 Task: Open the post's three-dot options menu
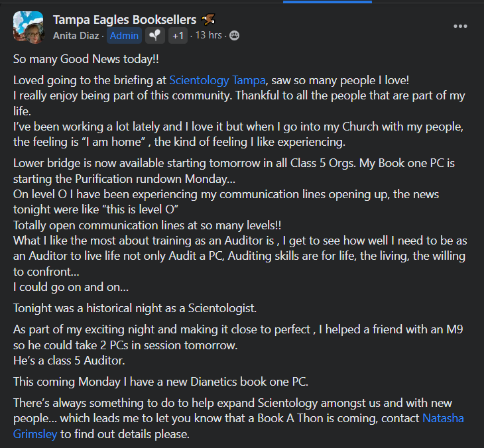point(460,27)
